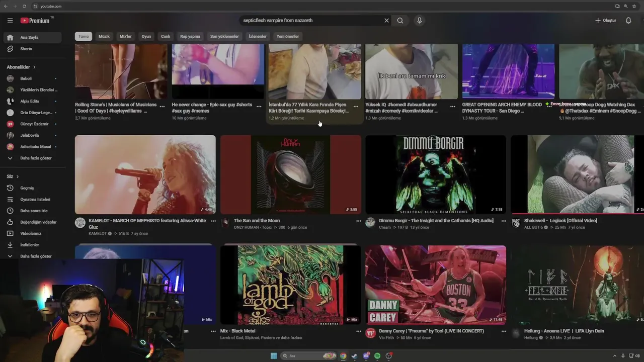Image resolution: width=644 pixels, height=362 pixels.
Task: Open Steam from the taskbar
Action: tap(354, 356)
